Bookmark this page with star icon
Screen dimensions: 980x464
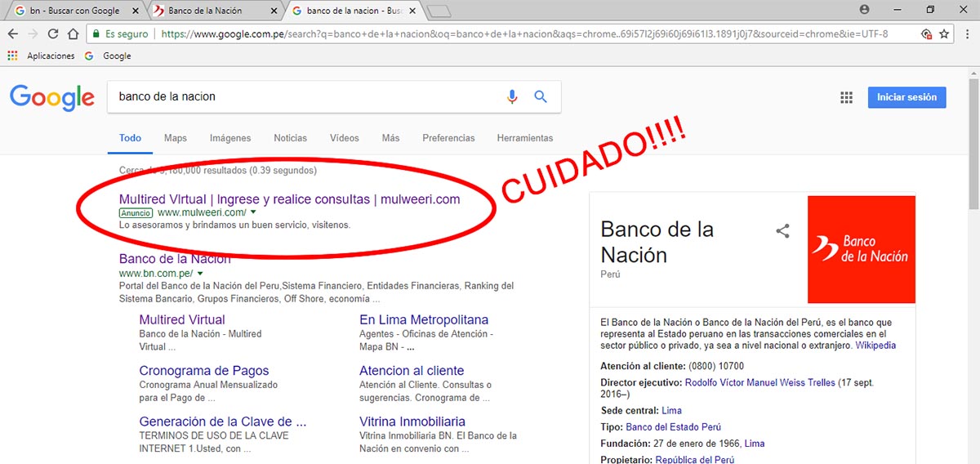(944, 34)
